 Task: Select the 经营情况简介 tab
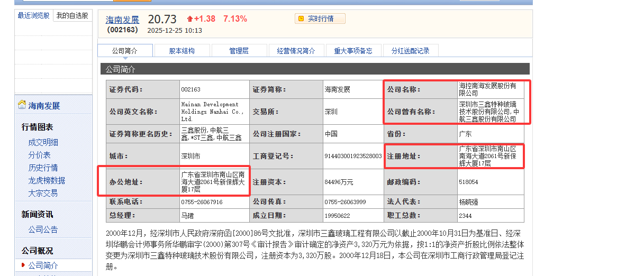[x=296, y=51]
